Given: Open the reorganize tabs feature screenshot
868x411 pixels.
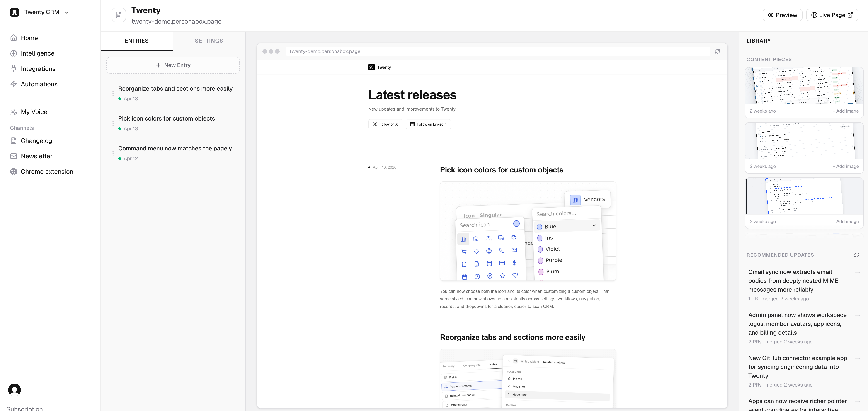Looking at the screenshot, I should [x=528, y=379].
